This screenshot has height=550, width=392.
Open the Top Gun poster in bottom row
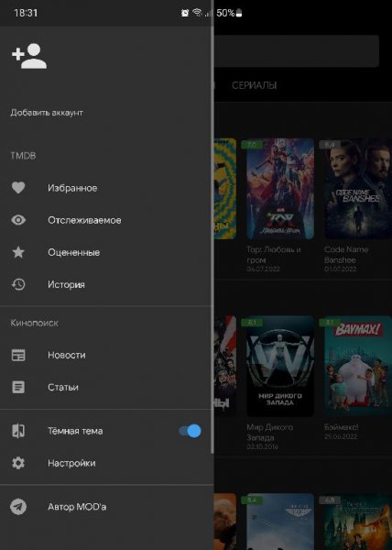[280, 522]
